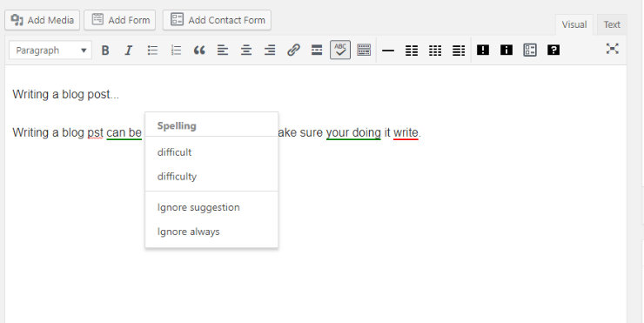Click the Add Media button
The image size is (644, 323).
(43, 20)
